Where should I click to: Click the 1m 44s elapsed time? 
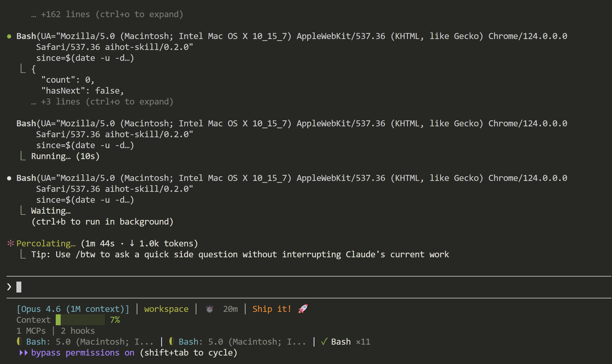pyautogui.click(x=100, y=243)
